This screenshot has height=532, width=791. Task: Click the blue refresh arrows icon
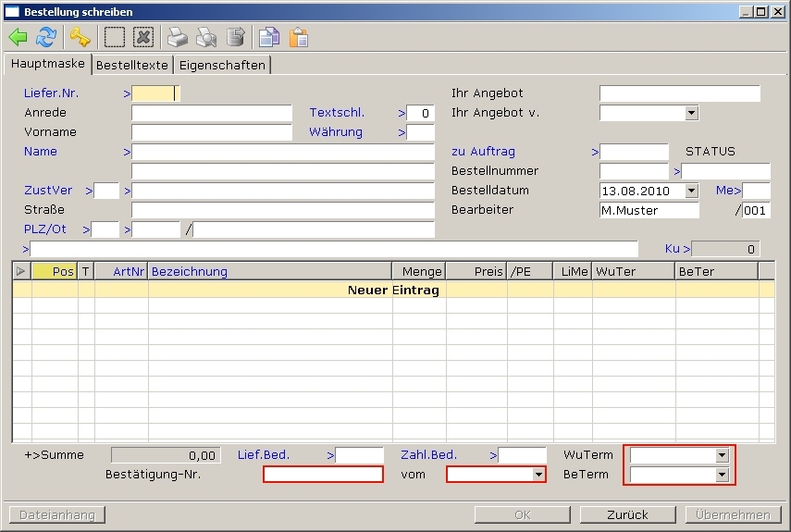[45, 38]
